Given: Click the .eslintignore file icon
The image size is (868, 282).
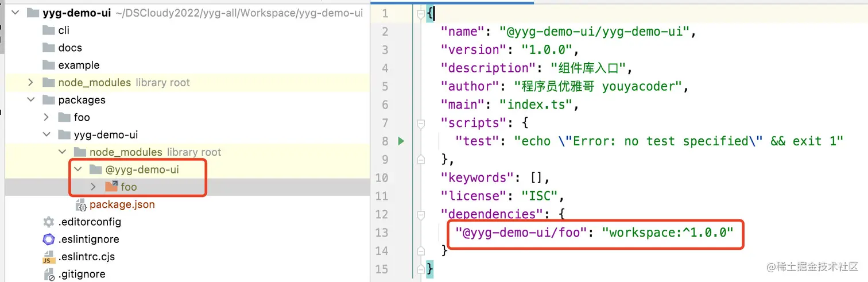Looking at the screenshot, I should coord(49,239).
